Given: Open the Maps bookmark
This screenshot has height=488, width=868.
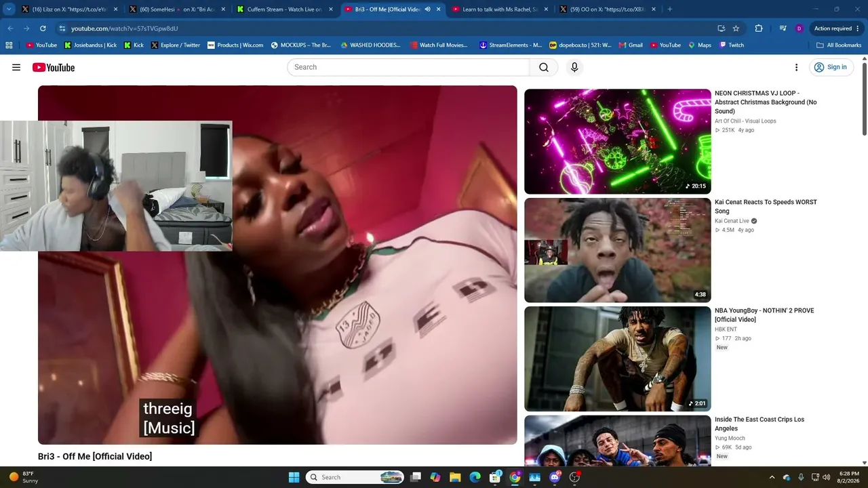Looking at the screenshot, I should pos(700,45).
